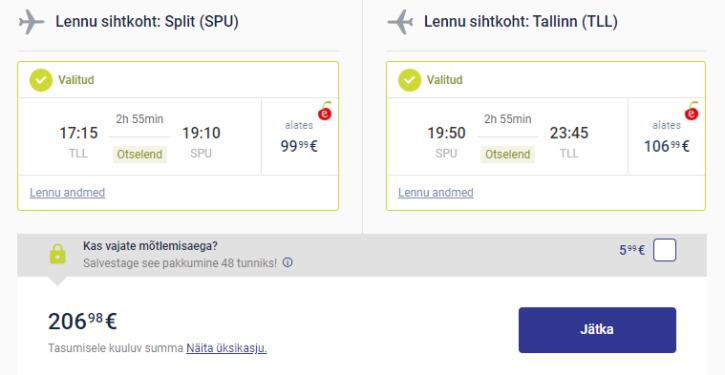Select the 17:15 TLL to SPU flight card
725x375 pixels.
pos(178,136)
